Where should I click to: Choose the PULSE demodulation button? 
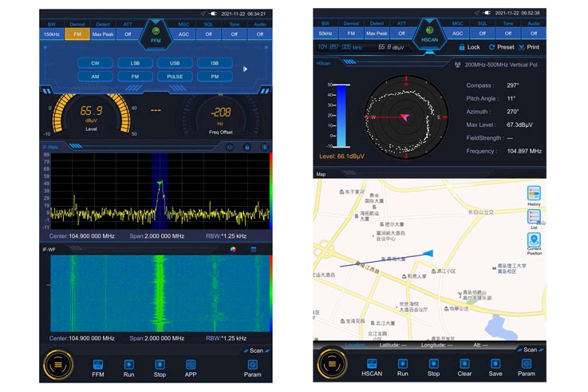click(174, 77)
